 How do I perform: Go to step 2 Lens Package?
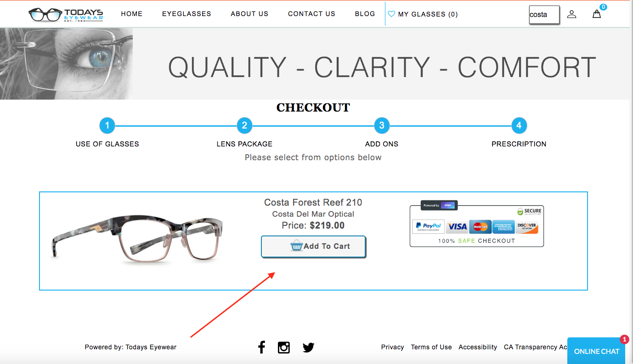coord(244,125)
